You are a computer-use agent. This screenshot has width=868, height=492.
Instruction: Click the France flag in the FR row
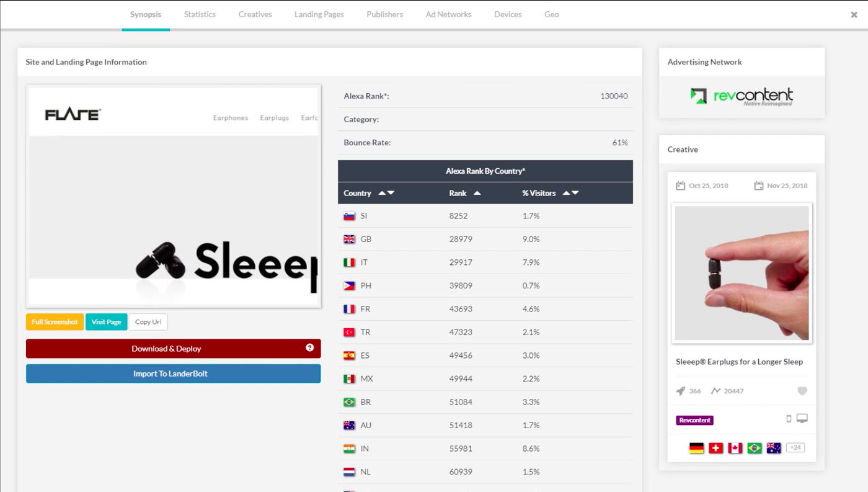[x=349, y=309]
